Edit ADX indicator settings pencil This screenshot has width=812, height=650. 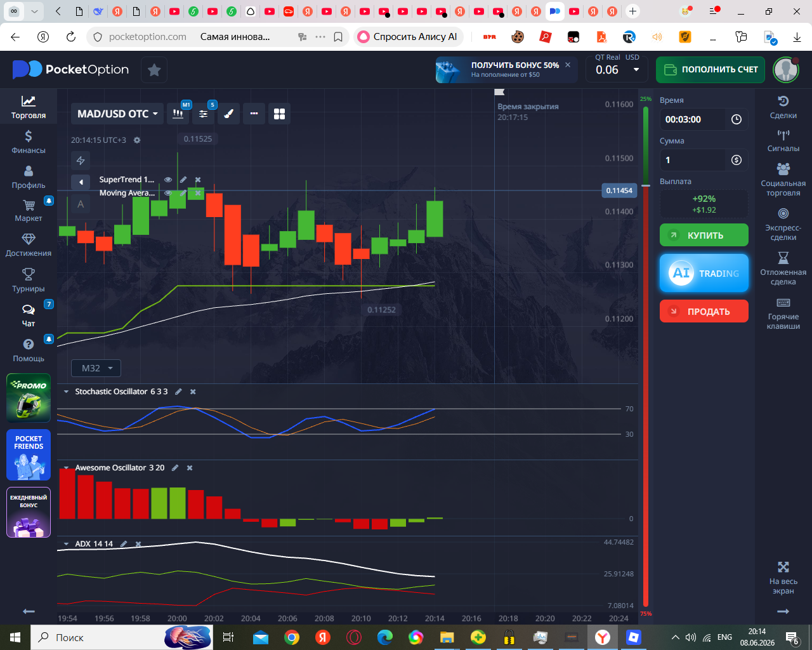pos(124,544)
